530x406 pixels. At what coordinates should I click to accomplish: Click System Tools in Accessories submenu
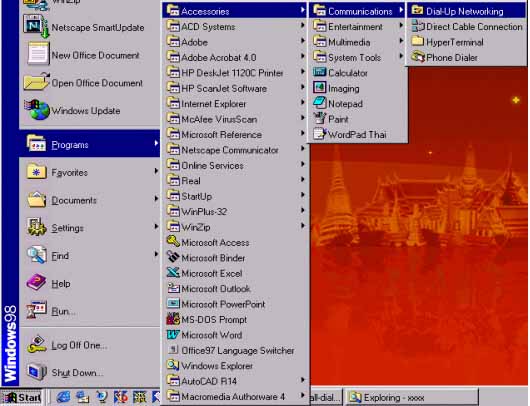click(357, 57)
